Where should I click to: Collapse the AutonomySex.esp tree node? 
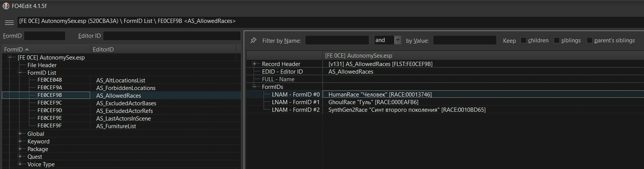pyautogui.click(x=10, y=58)
